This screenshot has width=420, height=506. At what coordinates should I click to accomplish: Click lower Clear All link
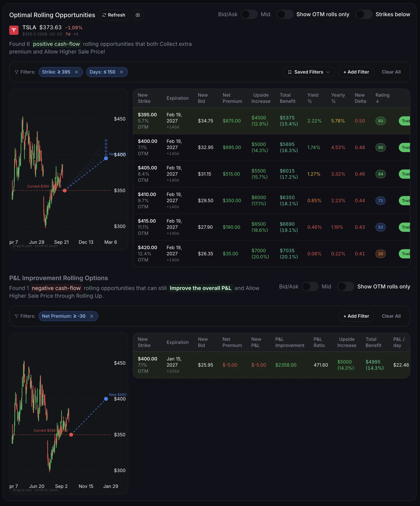pyautogui.click(x=391, y=316)
